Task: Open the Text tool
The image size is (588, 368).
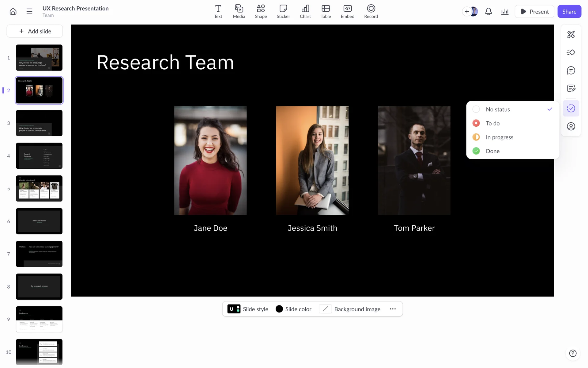Action: (218, 12)
